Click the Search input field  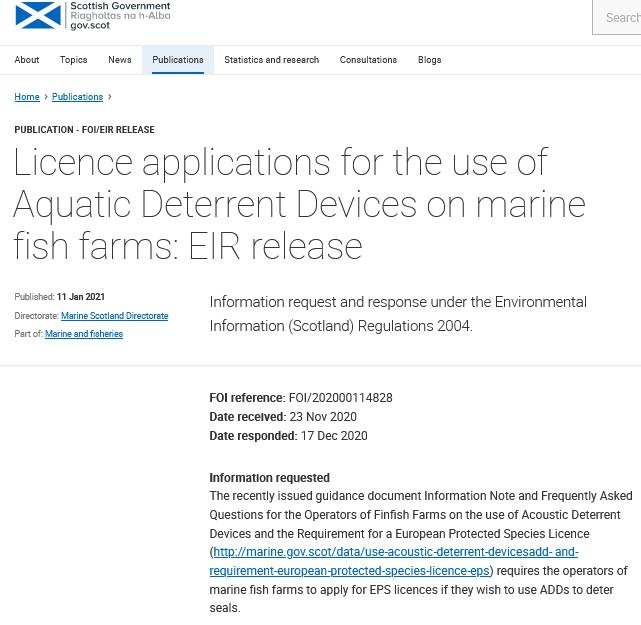[x=617, y=17]
